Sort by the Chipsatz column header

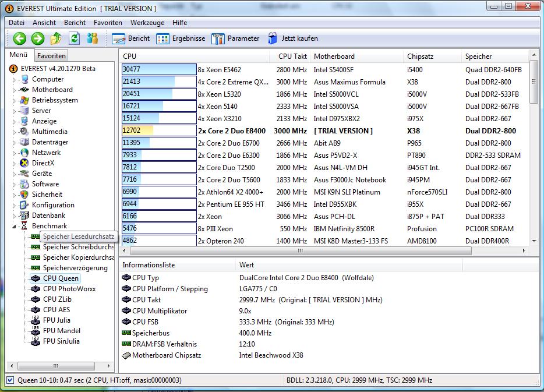click(432, 56)
